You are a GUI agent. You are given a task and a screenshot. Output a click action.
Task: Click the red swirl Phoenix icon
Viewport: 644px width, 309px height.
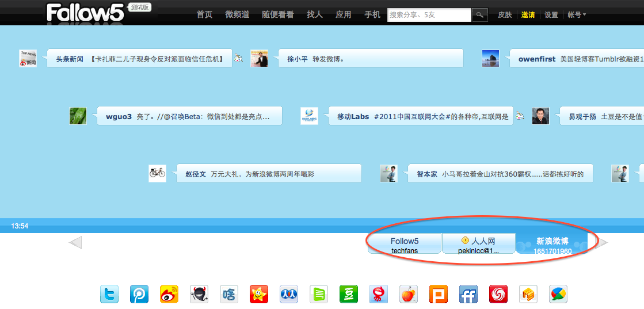(x=498, y=294)
